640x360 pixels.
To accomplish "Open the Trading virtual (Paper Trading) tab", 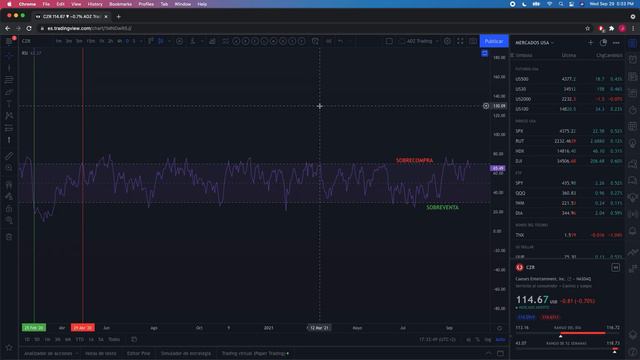I will (255, 353).
